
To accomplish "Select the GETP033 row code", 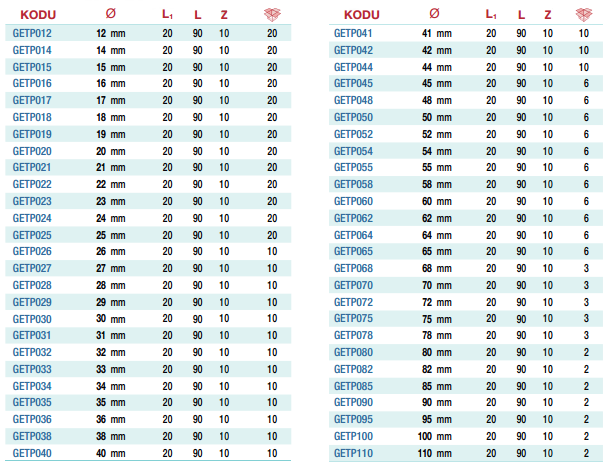I will pyautogui.click(x=32, y=369).
